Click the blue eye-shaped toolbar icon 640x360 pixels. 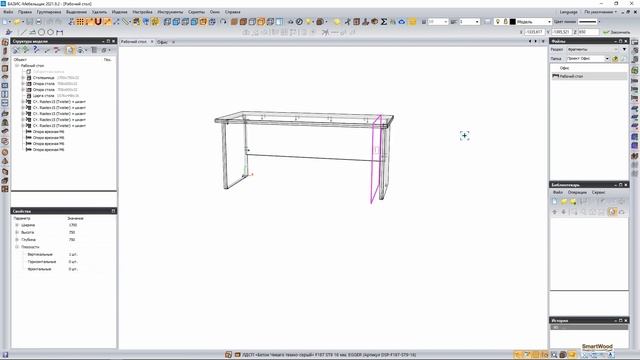coord(402,22)
